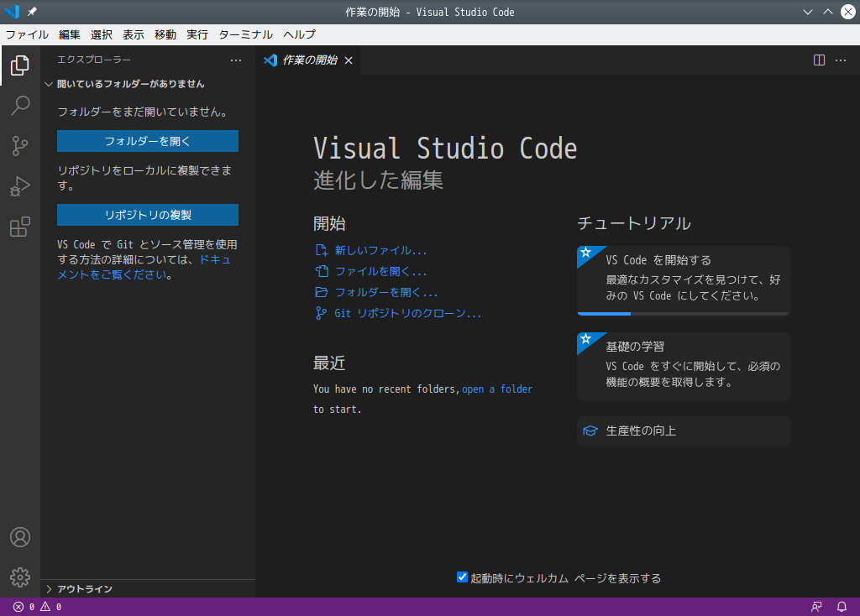Screen dimensions: 860x616
Task: Click Git リポジトリのクローン... link
Action: [x=407, y=313]
